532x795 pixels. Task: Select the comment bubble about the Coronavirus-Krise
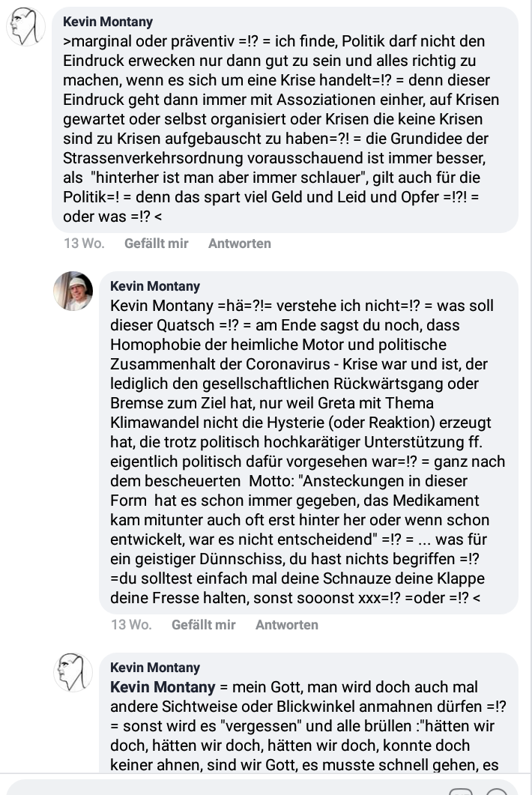(x=309, y=443)
